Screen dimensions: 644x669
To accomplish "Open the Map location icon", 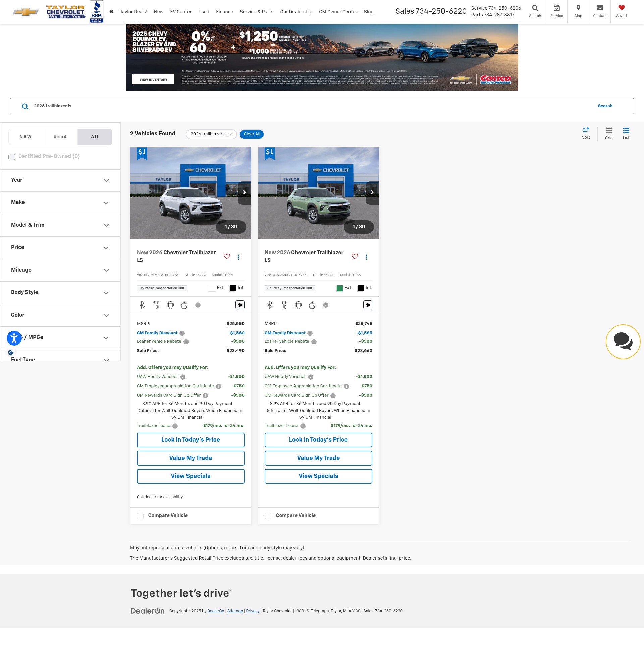I will [578, 12].
